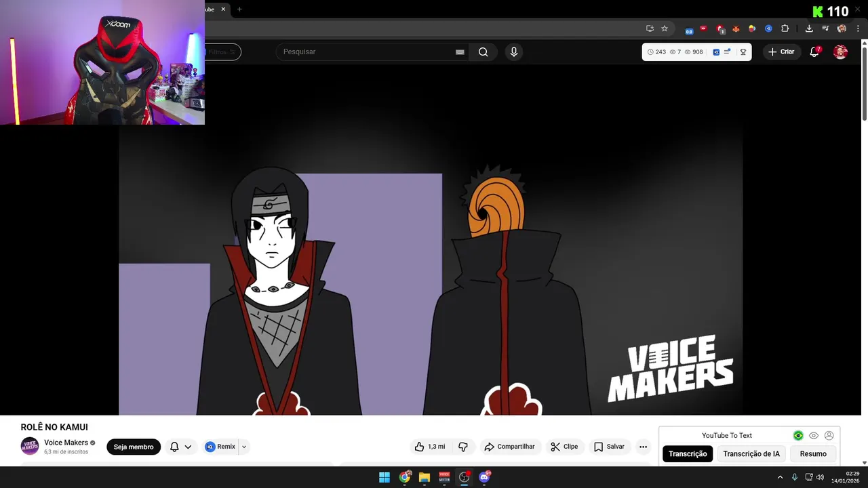Click the Remix button

(x=221, y=447)
